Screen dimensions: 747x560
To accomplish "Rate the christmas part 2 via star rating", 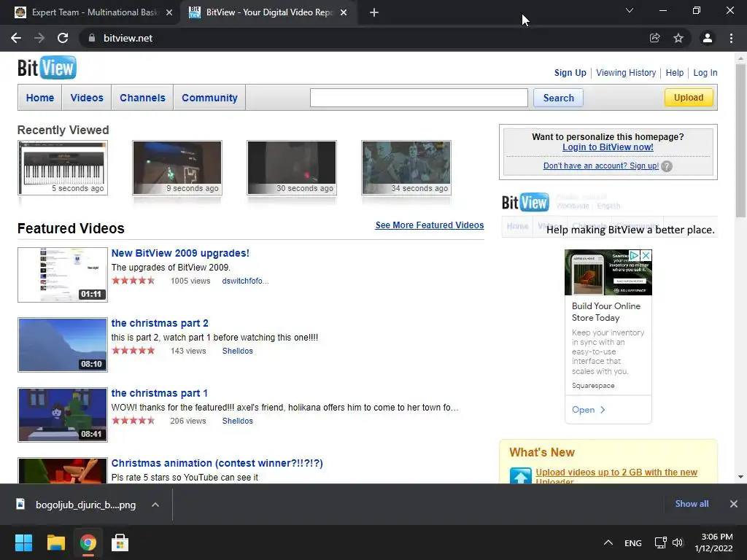I will pyautogui.click(x=133, y=351).
